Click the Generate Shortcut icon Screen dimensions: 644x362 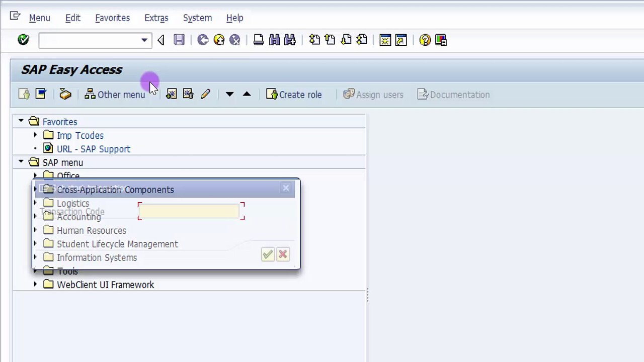[401, 40]
